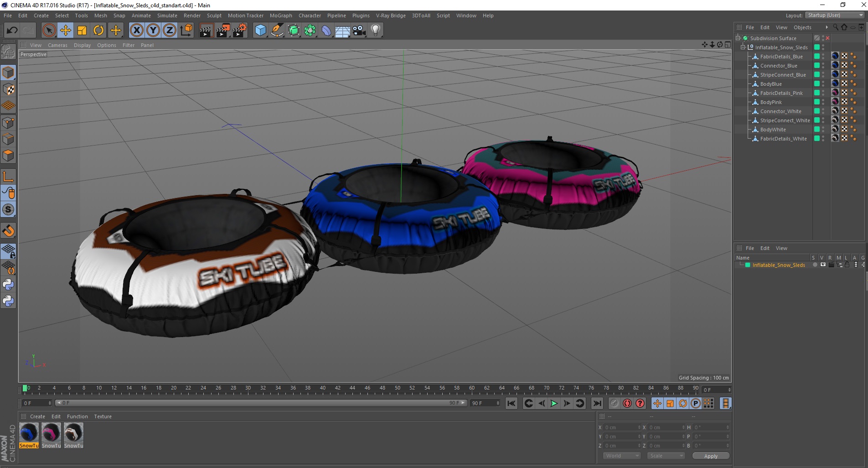
Task: Click the X position input field
Action: [622, 427]
